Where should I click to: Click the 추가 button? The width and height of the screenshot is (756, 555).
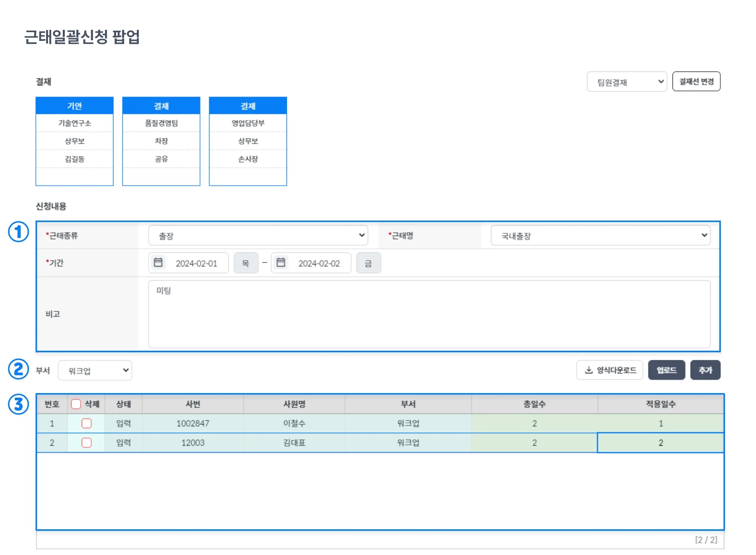pyautogui.click(x=705, y=370)
